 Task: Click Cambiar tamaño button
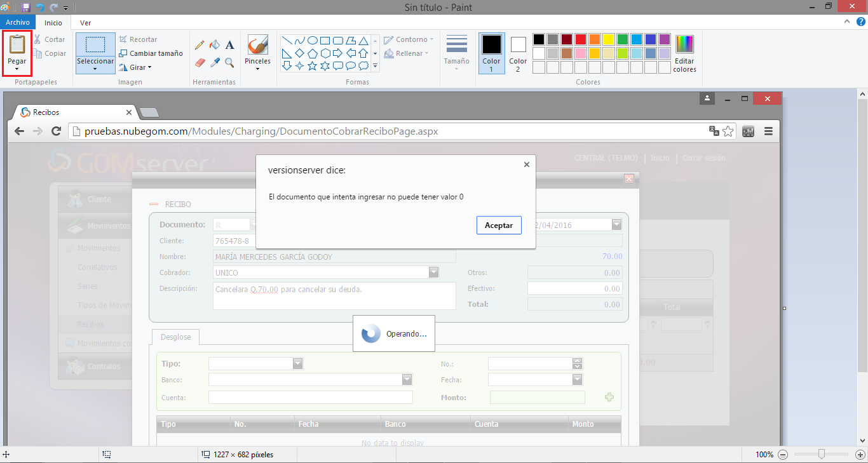click(151, 53)
